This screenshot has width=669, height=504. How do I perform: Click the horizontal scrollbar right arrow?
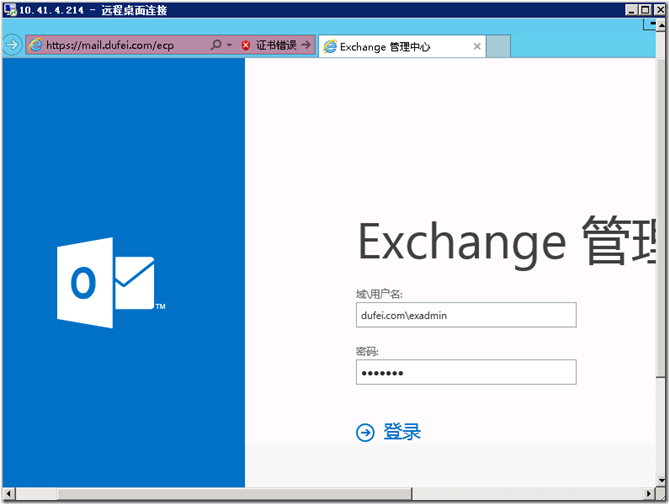[x=649, y=494]
